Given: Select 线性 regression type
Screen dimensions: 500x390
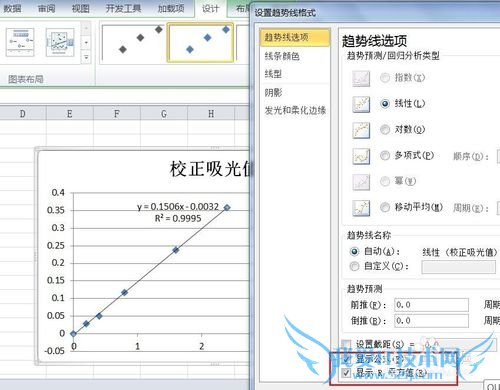Looking at the screenshot, I should tap(385, 104).
